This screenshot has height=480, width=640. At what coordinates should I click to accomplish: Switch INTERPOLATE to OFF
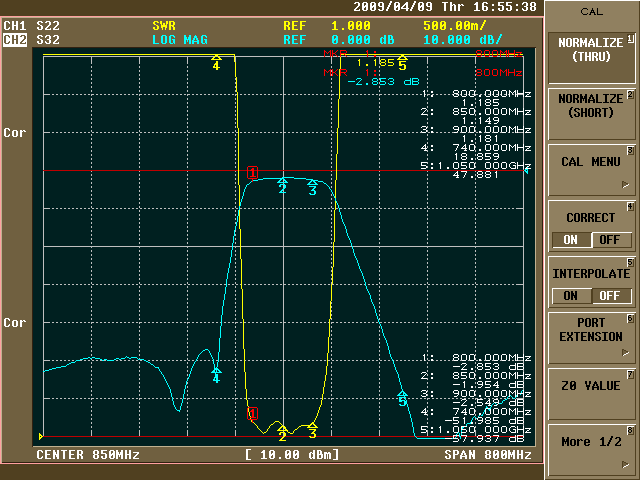[x=612, y=296]
